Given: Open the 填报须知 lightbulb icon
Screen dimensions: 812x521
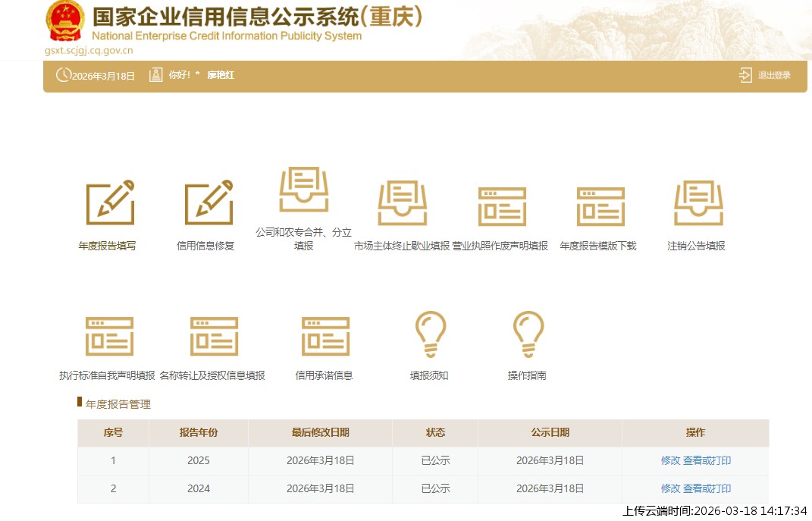Looking at the screenshot, I should point(430,334).
